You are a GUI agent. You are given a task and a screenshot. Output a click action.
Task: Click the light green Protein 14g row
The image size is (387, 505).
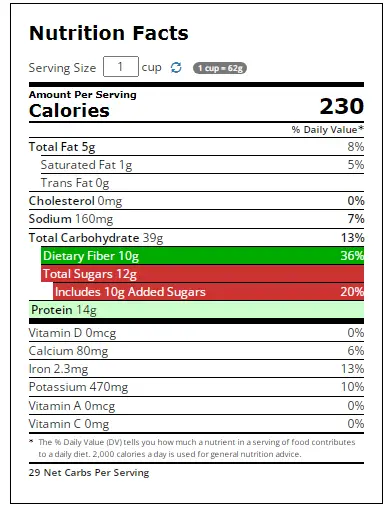click(196, 310)
